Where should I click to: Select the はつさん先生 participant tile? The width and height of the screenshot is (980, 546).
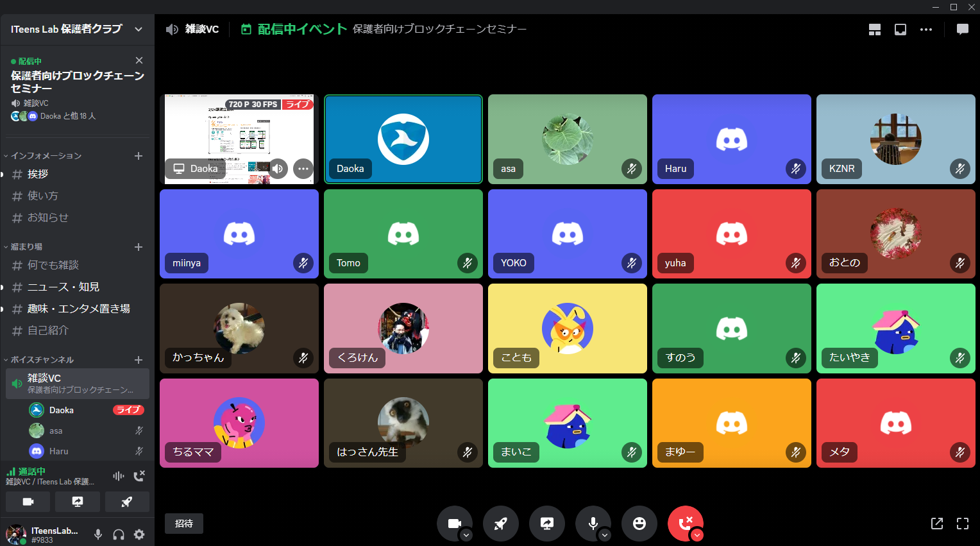[403, 423]
